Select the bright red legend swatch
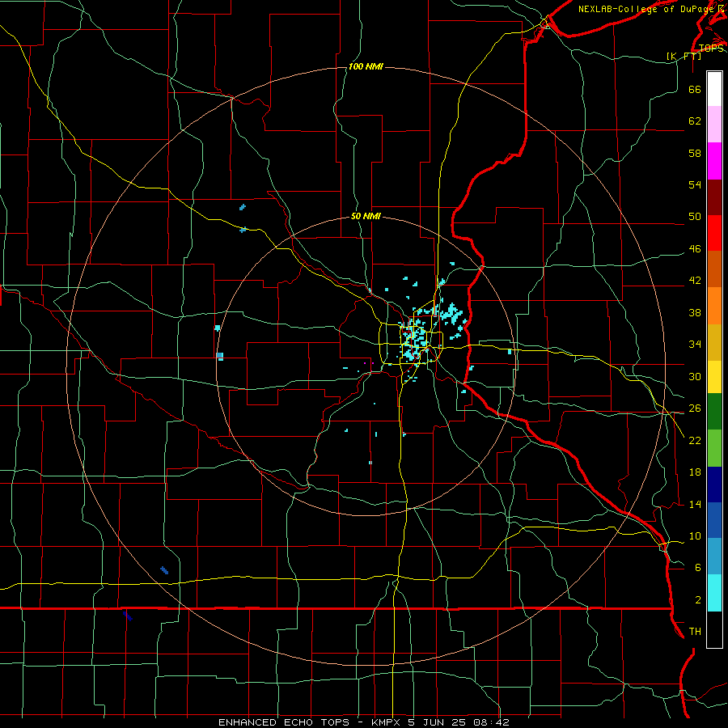 pos(714,233)
